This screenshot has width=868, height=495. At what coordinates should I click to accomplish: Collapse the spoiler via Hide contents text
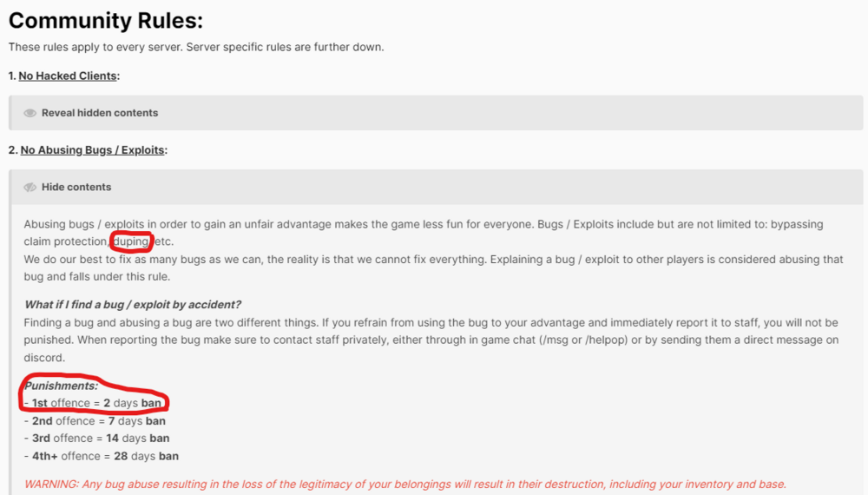coord(76,187)
